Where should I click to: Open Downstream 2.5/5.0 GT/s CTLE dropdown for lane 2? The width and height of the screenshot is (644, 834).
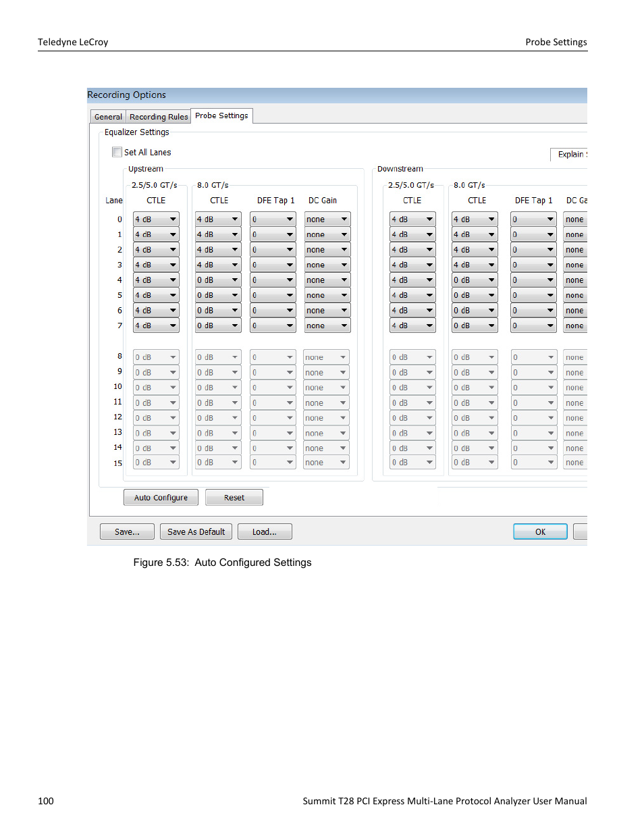click(412, 250)
